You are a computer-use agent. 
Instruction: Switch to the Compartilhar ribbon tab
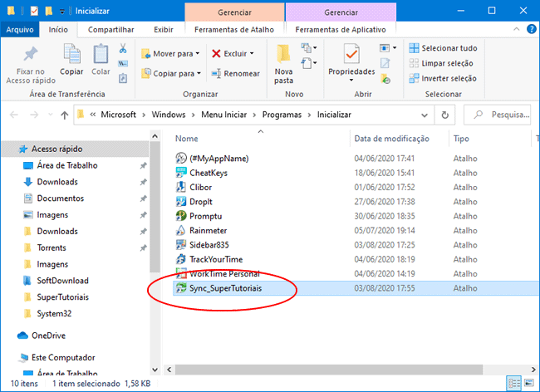(110, 29)
